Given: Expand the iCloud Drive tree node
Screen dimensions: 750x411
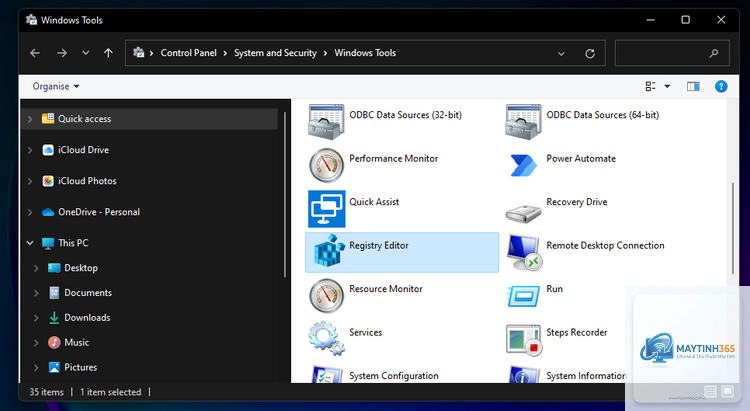Looking at the screenshot, I should pos(30,150).
